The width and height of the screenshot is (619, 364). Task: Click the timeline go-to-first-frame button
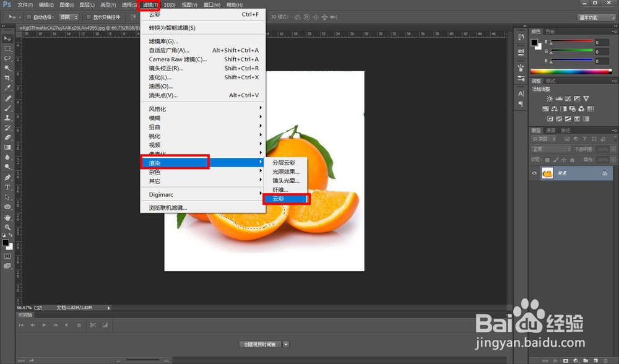point(21,325)
